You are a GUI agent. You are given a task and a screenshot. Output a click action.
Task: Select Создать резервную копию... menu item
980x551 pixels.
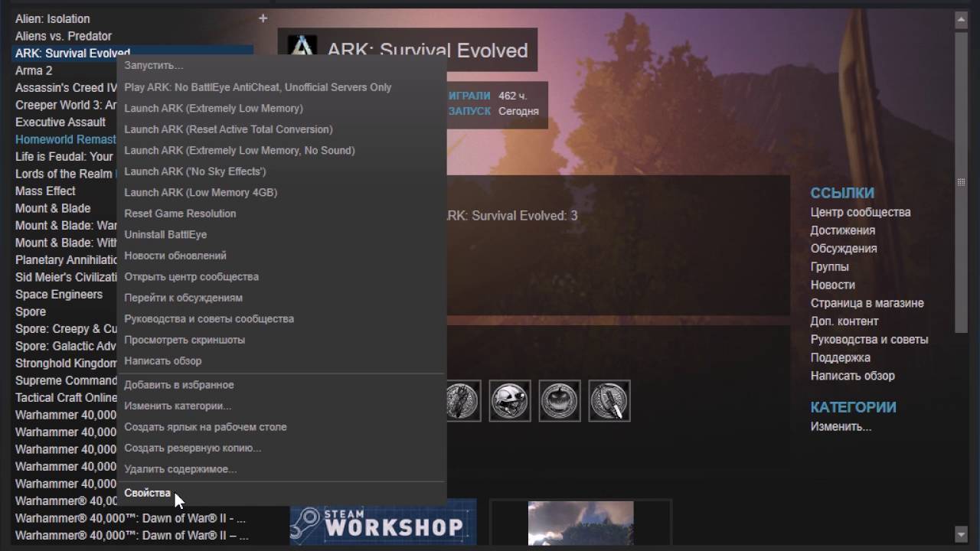(193, 448)
